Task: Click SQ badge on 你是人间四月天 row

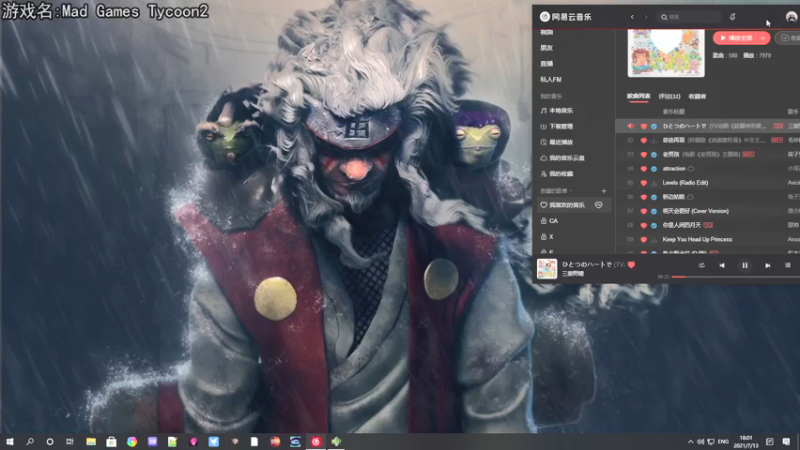Action: (708, 225)
